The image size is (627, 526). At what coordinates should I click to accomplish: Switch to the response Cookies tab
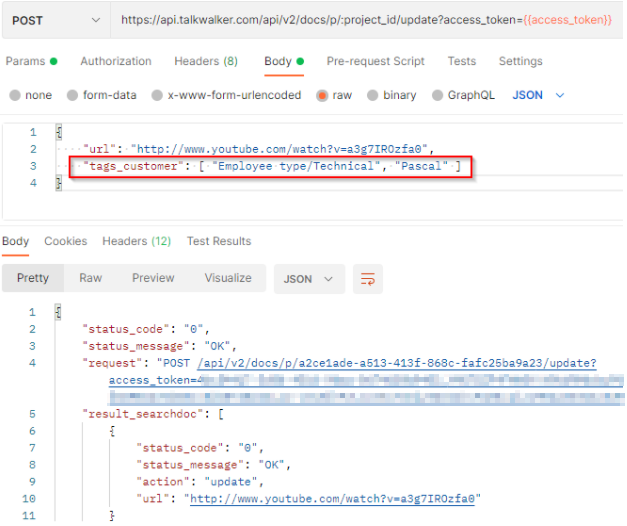point(66,241)
